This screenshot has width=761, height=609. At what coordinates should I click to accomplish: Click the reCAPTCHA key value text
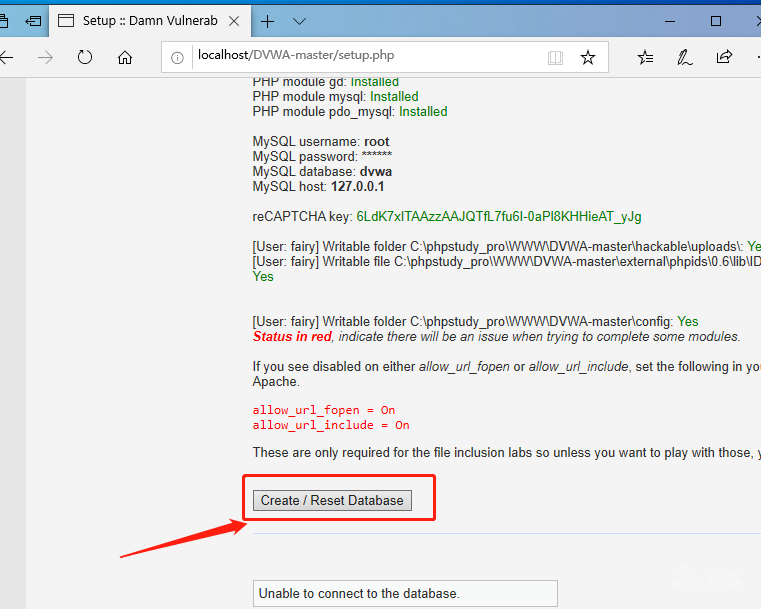click(499, 216)
